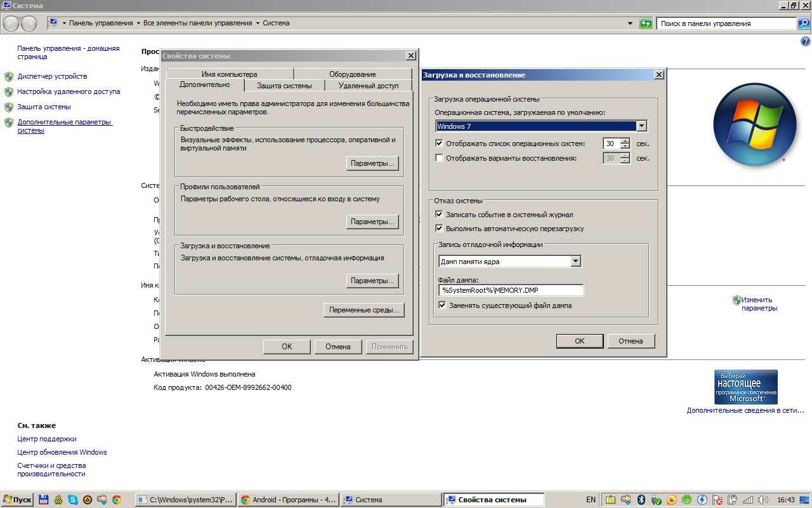
Task: Click the AIMP orange triangle quick launch icon
Action: [x=88, y=500]
